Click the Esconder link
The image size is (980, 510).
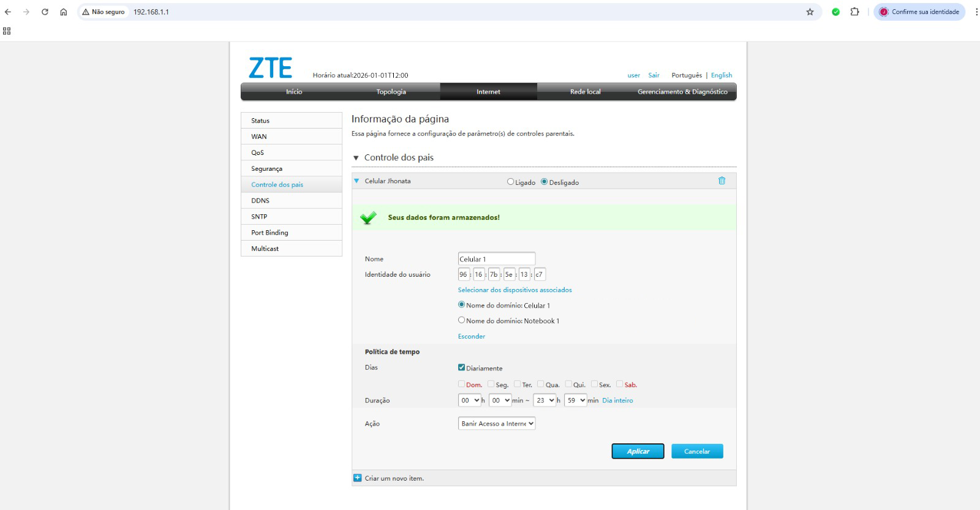472,336
